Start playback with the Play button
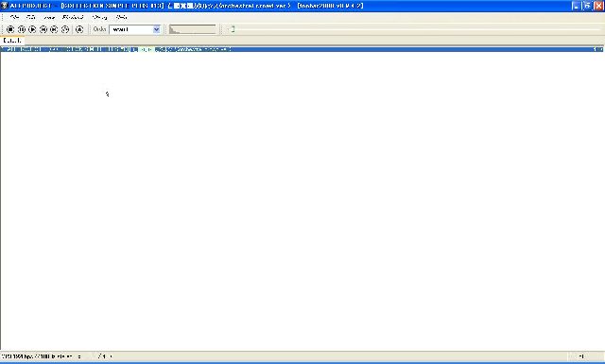The width and height of the screenshot is (605, 364). 32,29
